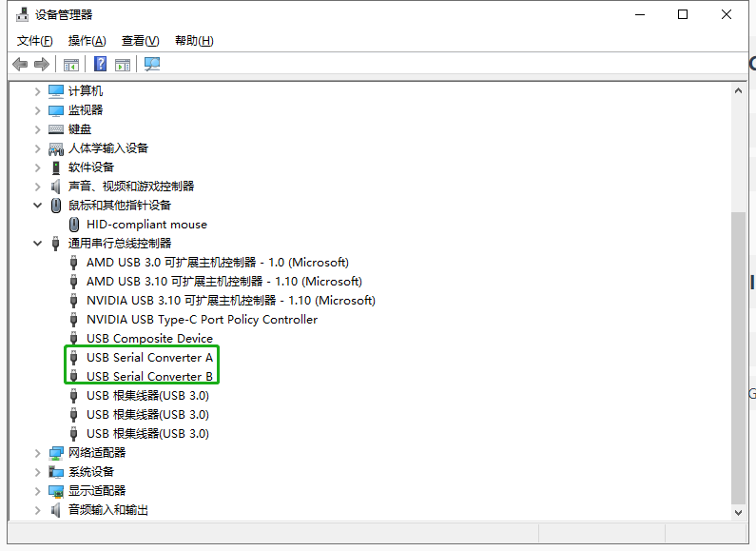Click the blue Help question mark icon

point(100,64)
